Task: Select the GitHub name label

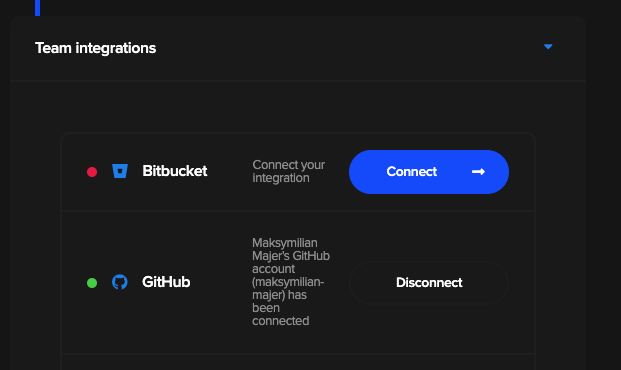Action: coord(166,282)
